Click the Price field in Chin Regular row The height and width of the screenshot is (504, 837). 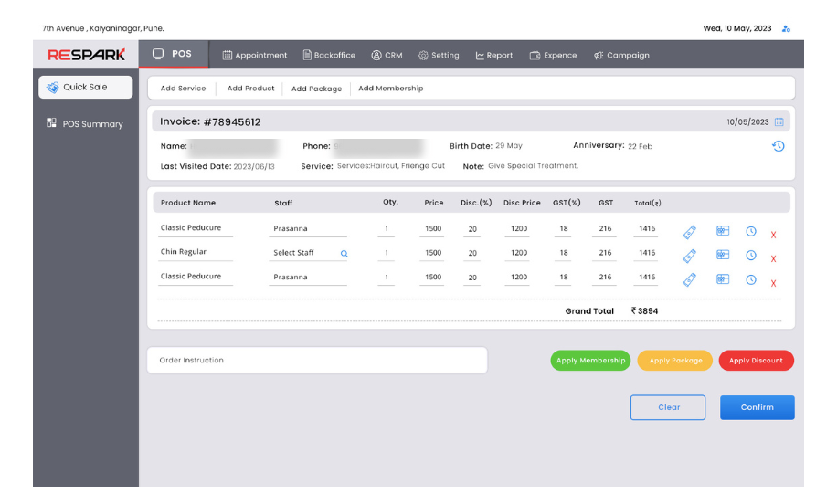coord(432,253)
